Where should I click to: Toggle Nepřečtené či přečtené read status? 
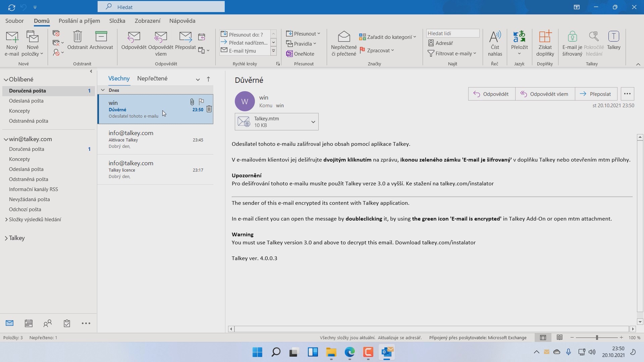(343, 44)
